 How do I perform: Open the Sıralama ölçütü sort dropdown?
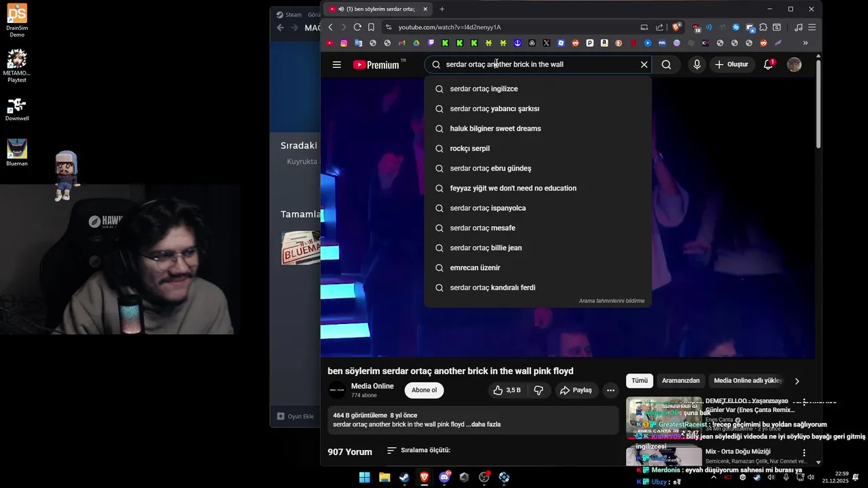pyautogui.click(x=418, y=451)
